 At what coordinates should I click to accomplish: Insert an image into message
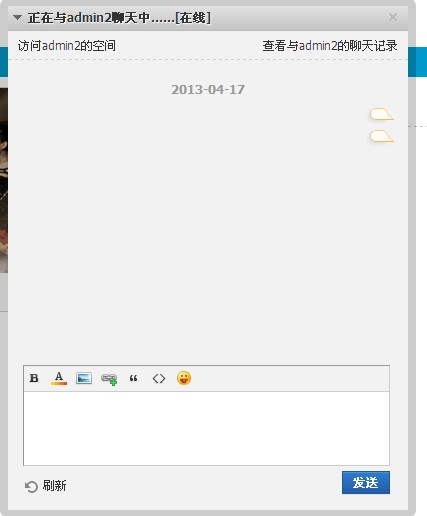[x=84, y=378]
